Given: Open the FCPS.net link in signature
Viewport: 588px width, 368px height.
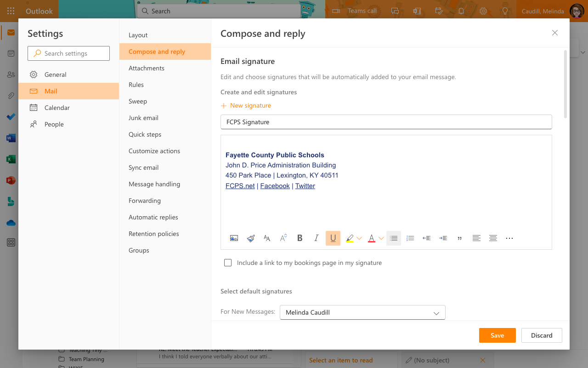Looking at the screenshot, I should pos(240,186).
